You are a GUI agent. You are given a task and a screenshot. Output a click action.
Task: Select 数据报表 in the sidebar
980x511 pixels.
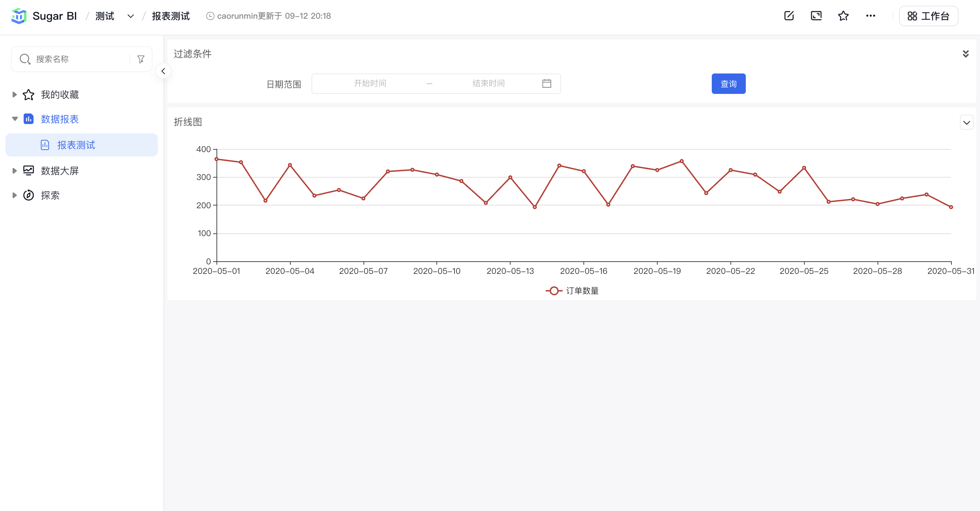click(60, 119)
